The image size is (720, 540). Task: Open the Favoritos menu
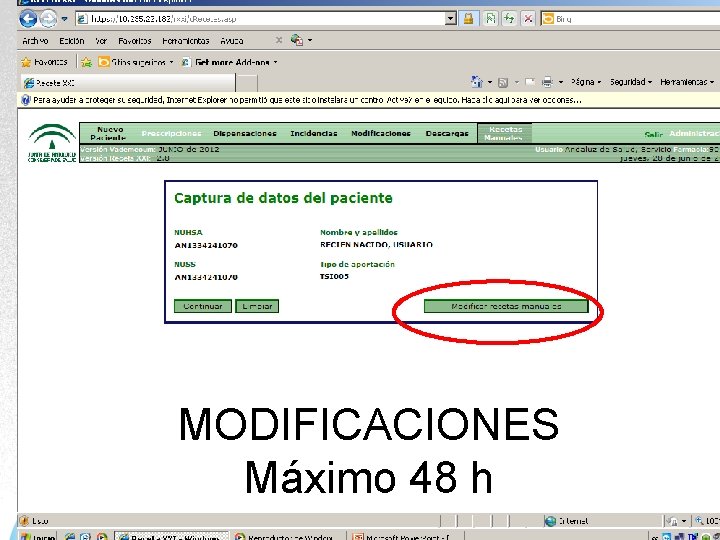click(x=135, y=41)
